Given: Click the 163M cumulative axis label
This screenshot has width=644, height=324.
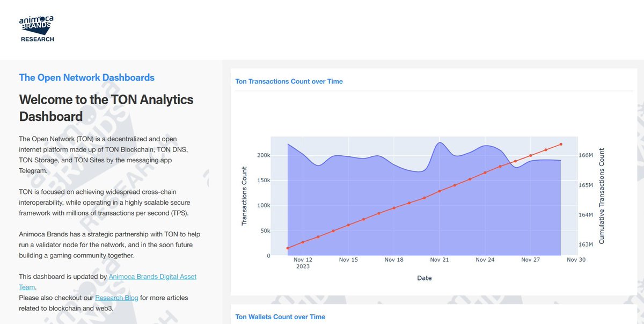Looking at the screenshot, I should [585, 244].
